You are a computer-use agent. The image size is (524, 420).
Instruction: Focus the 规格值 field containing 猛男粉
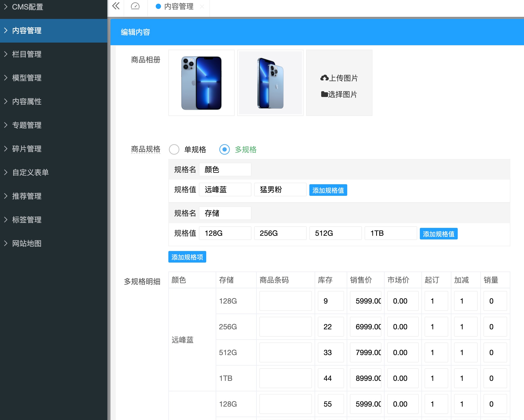click(x=280, y=189)
